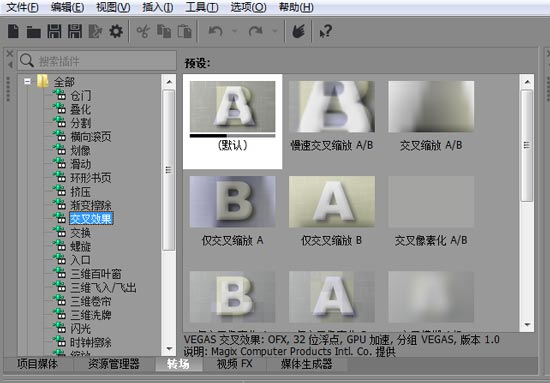This screenshot has height=383, width=550.
Task: Collapse the 全部 tree folder
Action: [27, 82]
